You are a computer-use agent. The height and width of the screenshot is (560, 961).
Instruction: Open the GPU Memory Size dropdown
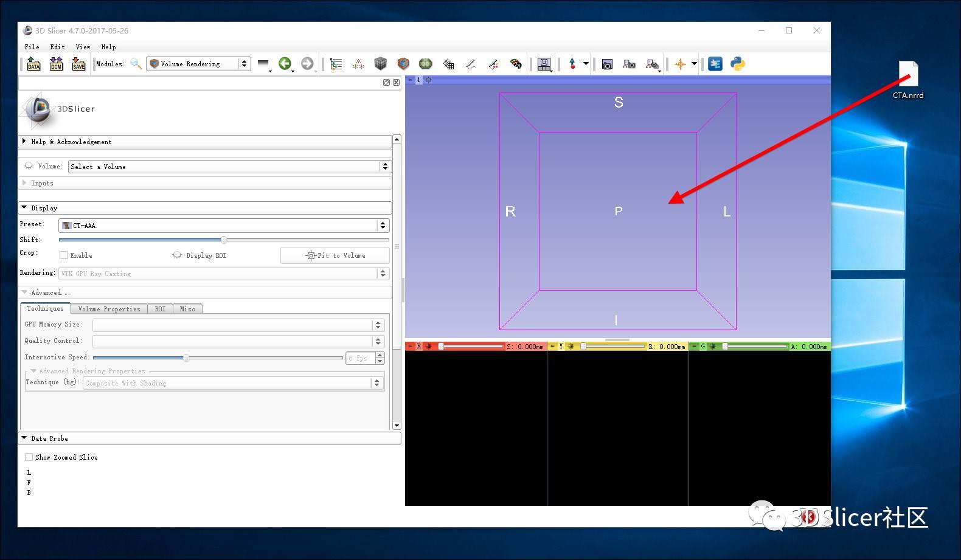[x=238, y=325]
